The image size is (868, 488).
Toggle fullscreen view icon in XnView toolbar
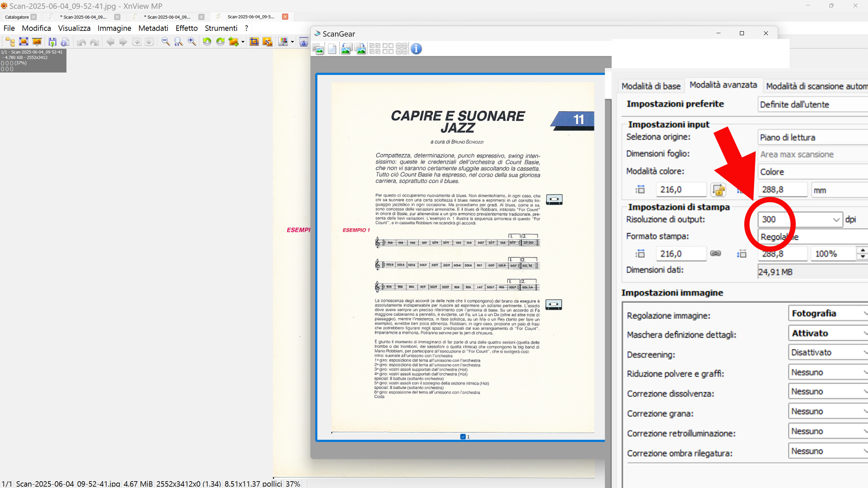click(x=24, y=42)
